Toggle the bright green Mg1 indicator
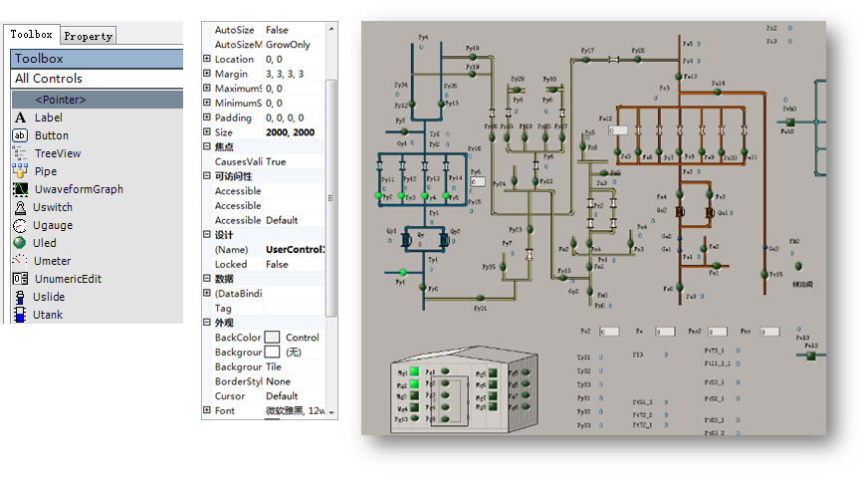 tap(413, 372)
